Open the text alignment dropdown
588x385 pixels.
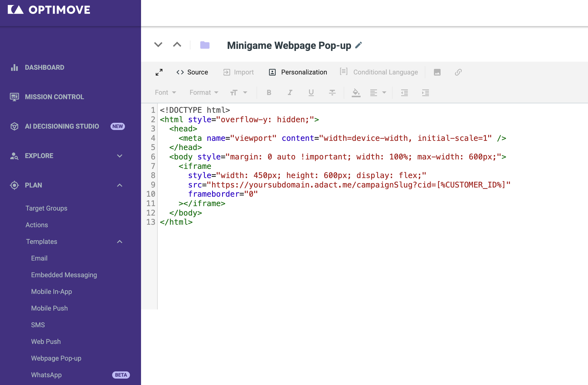tap(378, 92)
